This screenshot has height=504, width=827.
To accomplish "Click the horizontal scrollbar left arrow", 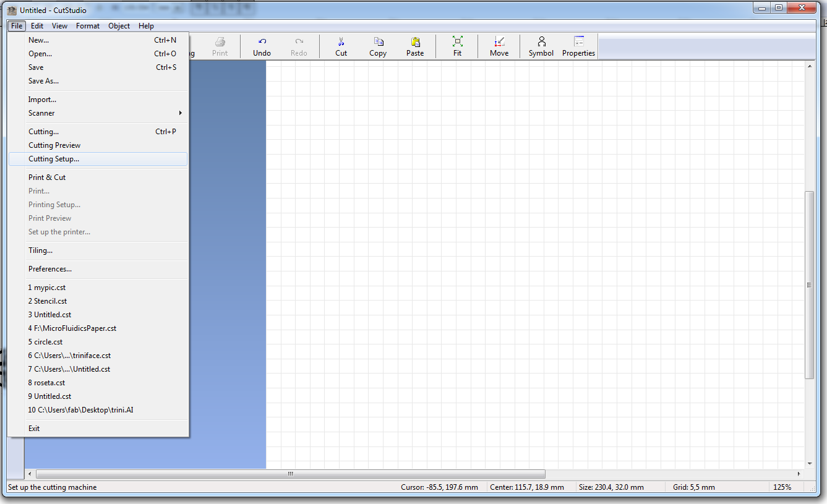I will 30,474.
